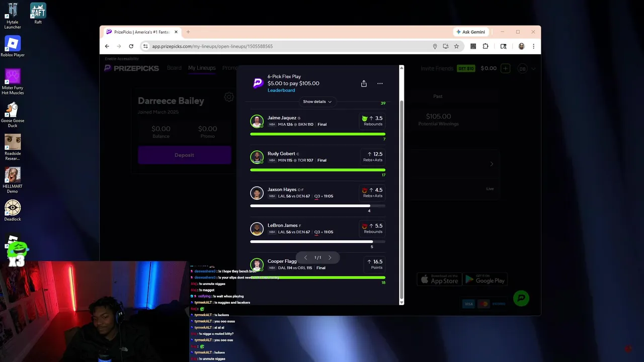Open the Past lineups tab
The image size is (644, 362).
coord(438,96)
